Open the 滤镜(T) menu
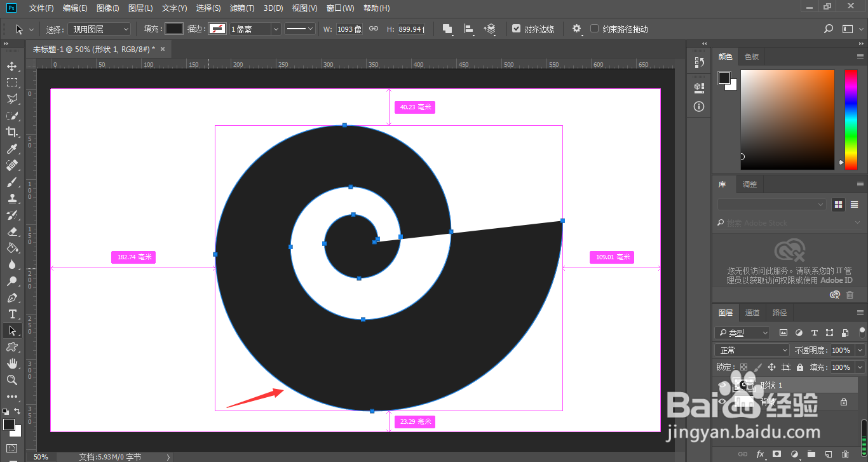The width and height of the screenshot is (868, 462). pos(242,8)
